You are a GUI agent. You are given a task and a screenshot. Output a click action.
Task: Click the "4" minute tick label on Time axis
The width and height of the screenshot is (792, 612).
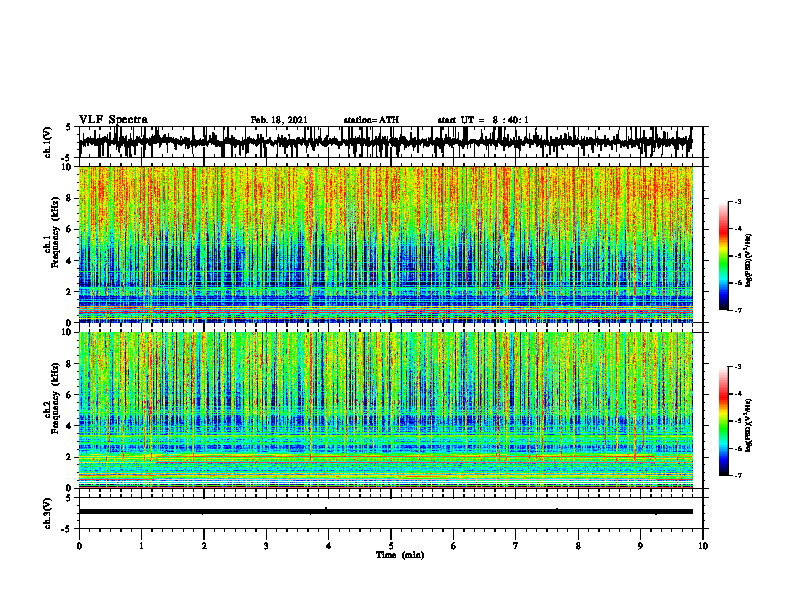[x=329, y=546]
